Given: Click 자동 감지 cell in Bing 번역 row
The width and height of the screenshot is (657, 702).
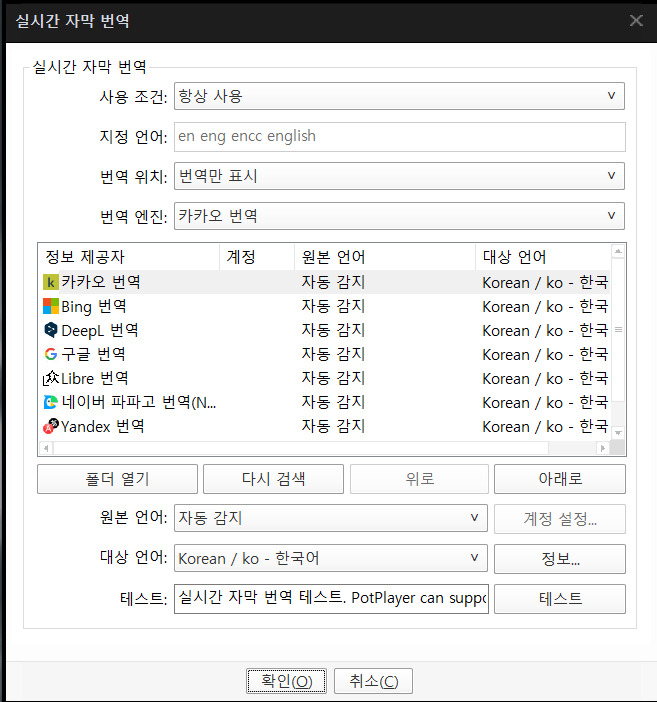Looking at the screenshot, I should tap(333, 306).
